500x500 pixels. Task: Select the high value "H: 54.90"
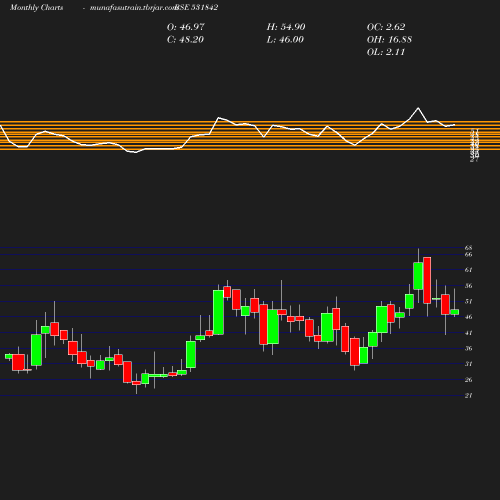tap(286, 27)
